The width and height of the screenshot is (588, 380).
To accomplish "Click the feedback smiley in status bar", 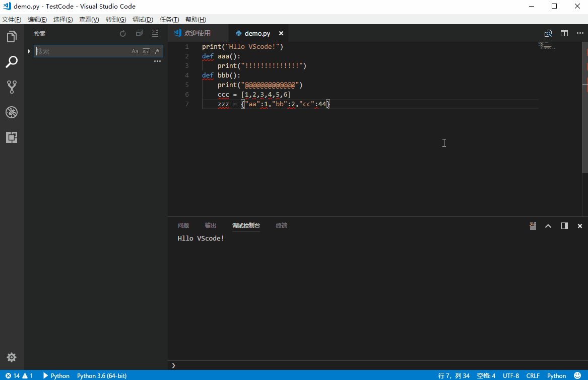I will (x=578, y=375).
